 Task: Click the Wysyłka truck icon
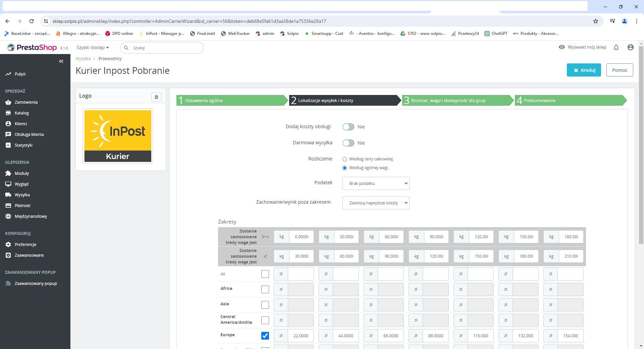coord(8,195)
